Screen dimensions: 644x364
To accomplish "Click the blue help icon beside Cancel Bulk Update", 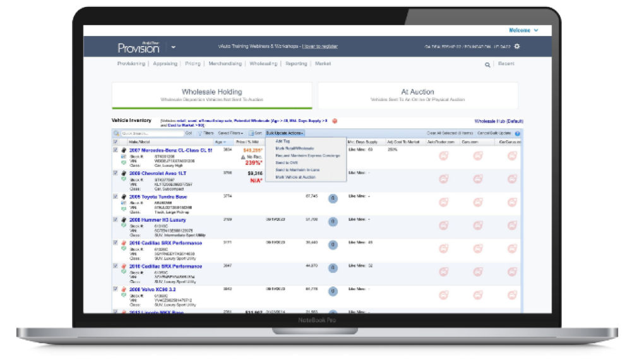I will point(518,133).
